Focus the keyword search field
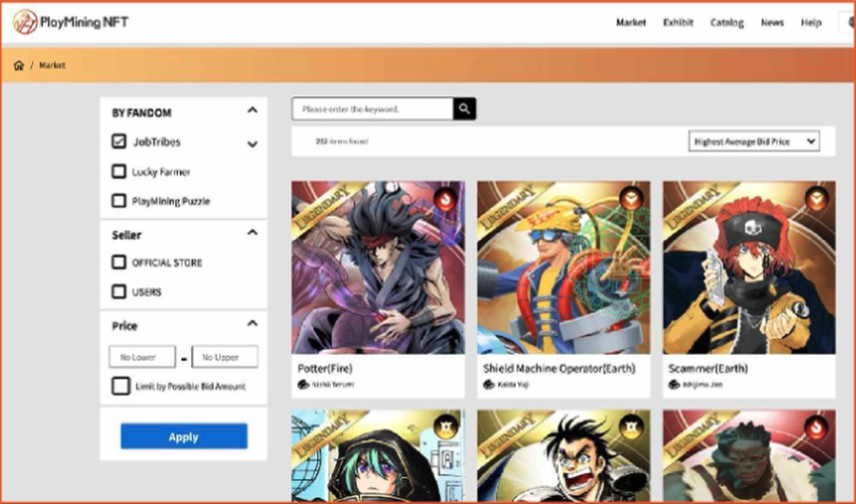This screenshot has width=856, height=504. pyautogui.click(x=373, y=109)
